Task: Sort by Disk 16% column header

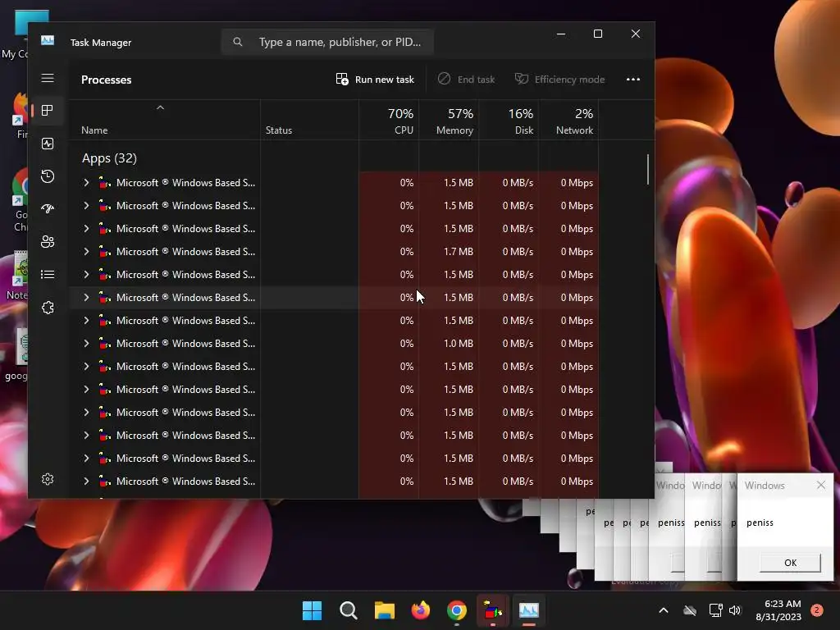Action: tap(509, 121)
